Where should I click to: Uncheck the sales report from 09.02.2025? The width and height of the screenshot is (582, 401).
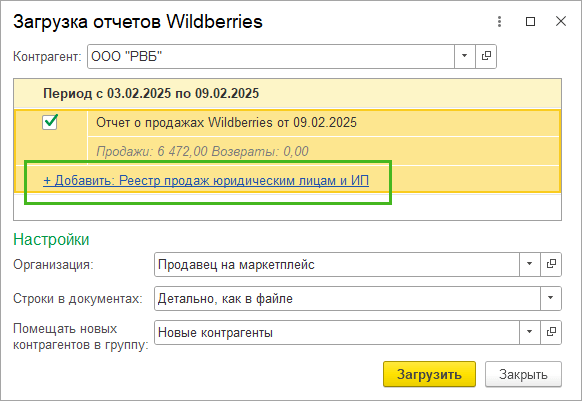tap(50, 122)
